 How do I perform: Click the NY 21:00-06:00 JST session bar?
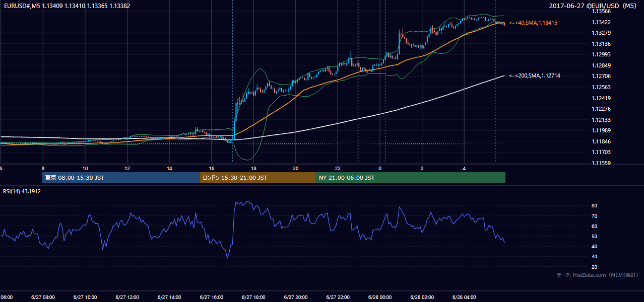tap(411, 178)
